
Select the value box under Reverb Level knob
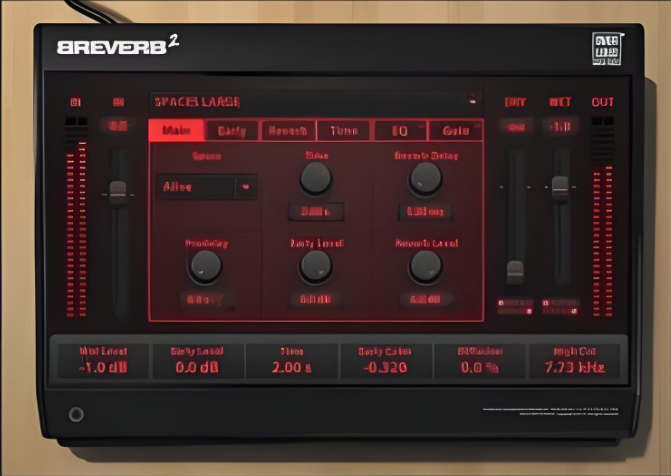(425, 299)
